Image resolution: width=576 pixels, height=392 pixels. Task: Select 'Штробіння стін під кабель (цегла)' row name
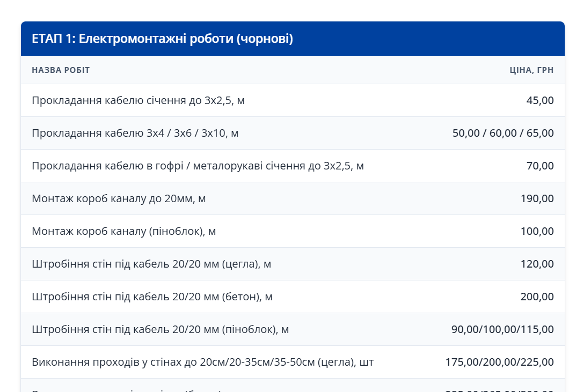click(x=151, y=264)
